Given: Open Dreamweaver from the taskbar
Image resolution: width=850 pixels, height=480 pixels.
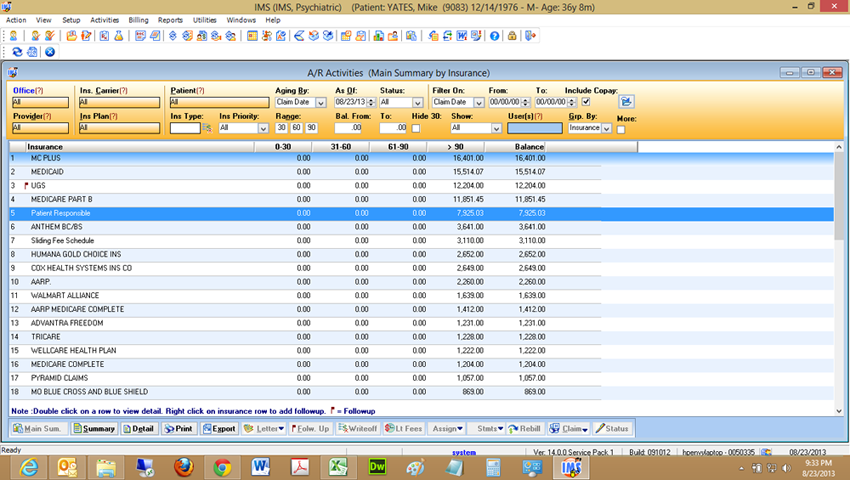Looking at the screenshot, I should pos(377,467).
